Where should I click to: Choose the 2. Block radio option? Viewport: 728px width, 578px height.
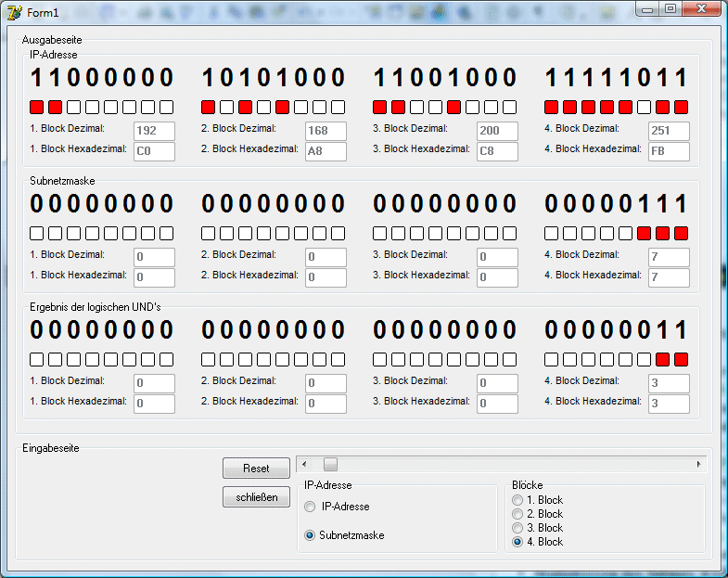pos(517,514)
